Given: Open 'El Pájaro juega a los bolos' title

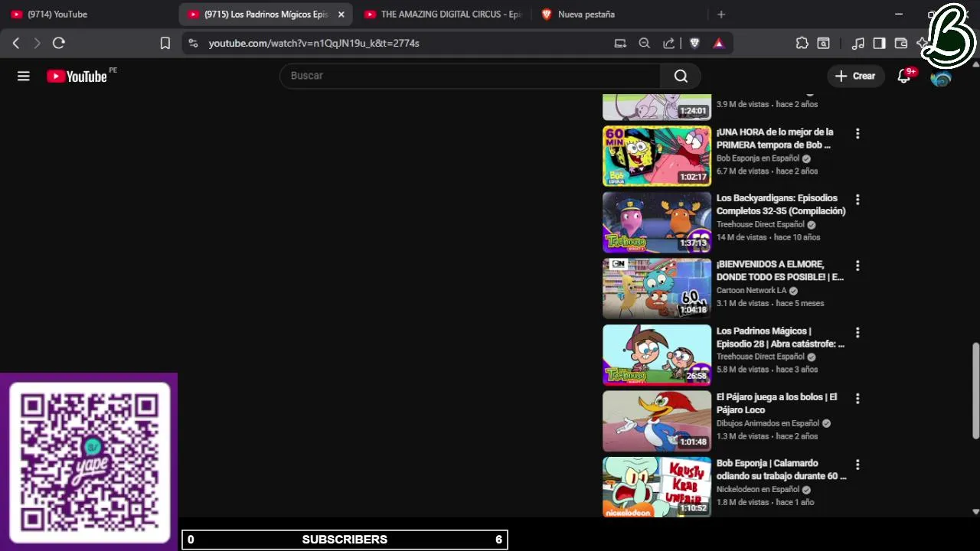Looking at the screenshot, I should click(777, 403).
